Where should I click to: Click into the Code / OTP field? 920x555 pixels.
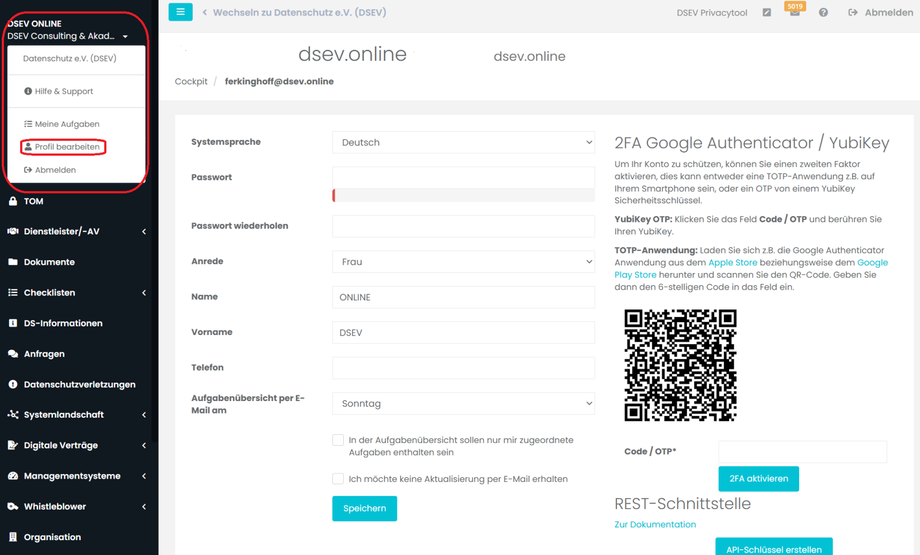pyautogui.click(x=802, y=452)
